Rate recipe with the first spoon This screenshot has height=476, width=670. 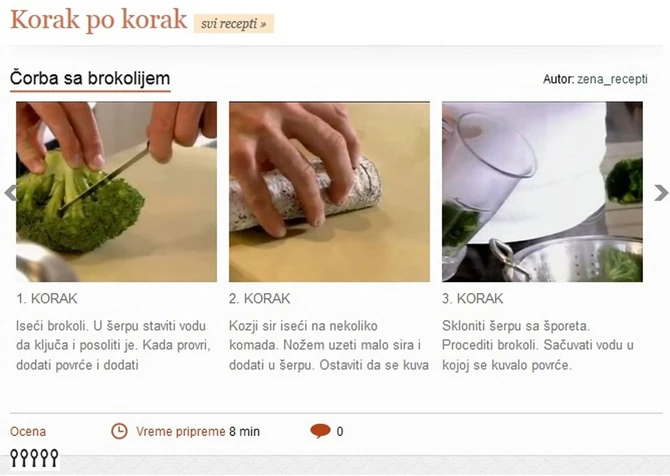(x=15, y=458)
